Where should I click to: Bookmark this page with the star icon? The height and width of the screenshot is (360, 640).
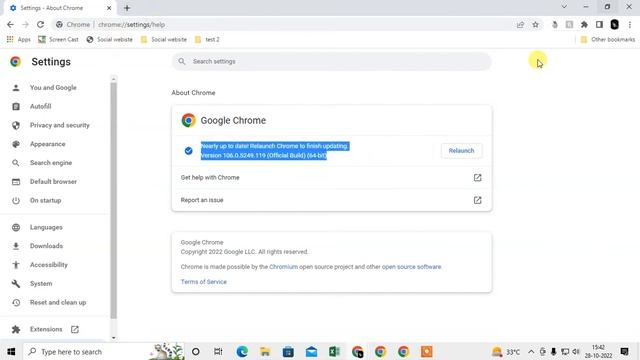pos(536,24)
